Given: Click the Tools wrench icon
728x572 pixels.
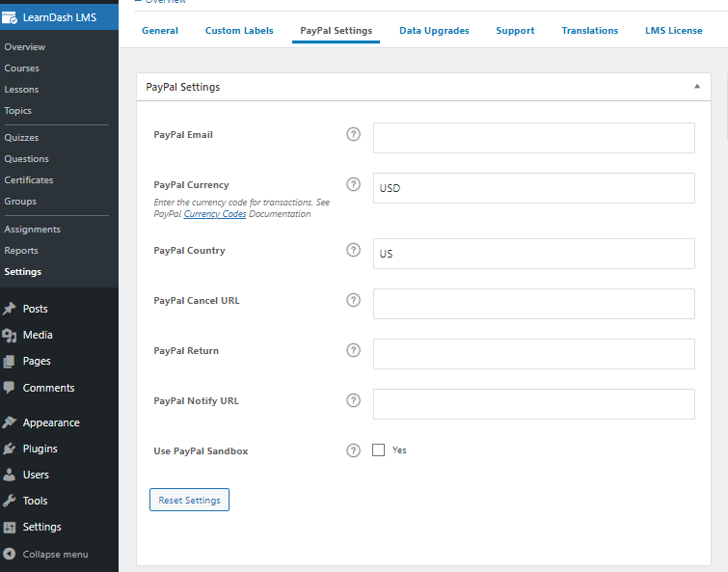Looking at the screenshot, I should [x=10, y=501].
